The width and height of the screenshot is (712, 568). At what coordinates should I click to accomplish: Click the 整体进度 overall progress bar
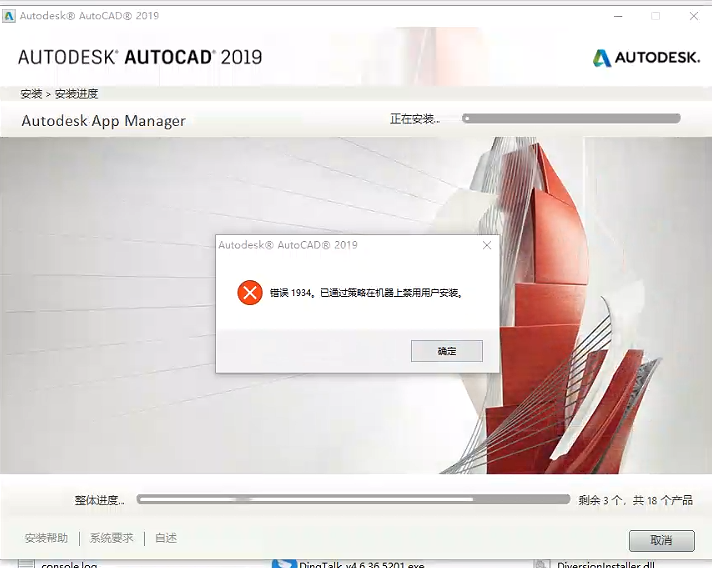353,499
